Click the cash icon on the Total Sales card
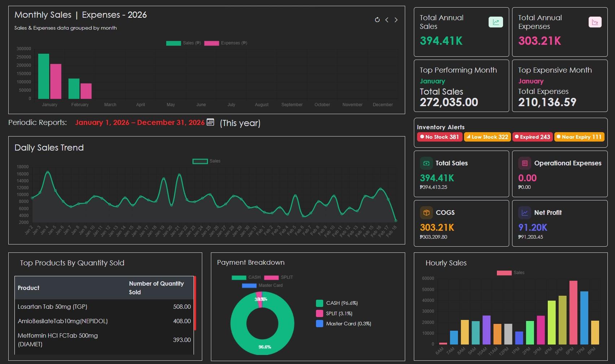The width and height of the screenshot is (615, 364). (x=426, y=163)
